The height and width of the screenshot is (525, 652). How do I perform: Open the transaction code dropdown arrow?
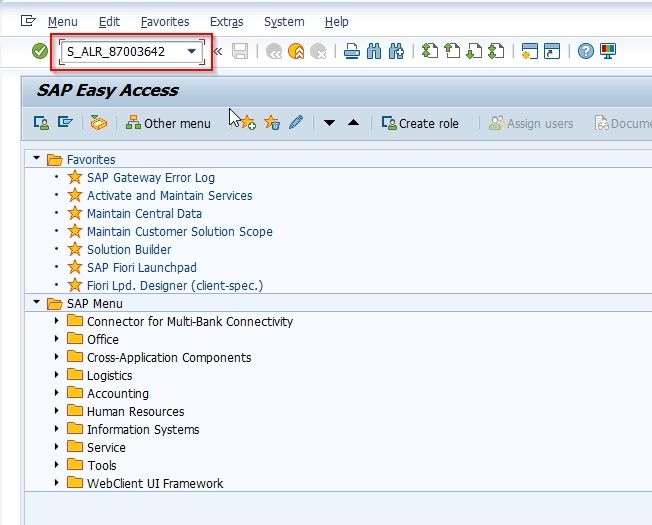pyautogui.click(x=191, y=52)
